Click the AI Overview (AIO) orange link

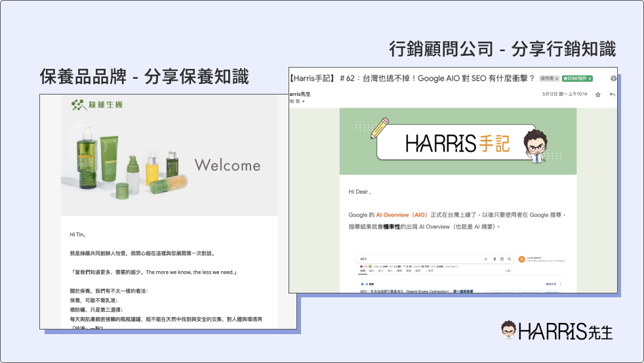pyautogui.click(x=401, y=215)
